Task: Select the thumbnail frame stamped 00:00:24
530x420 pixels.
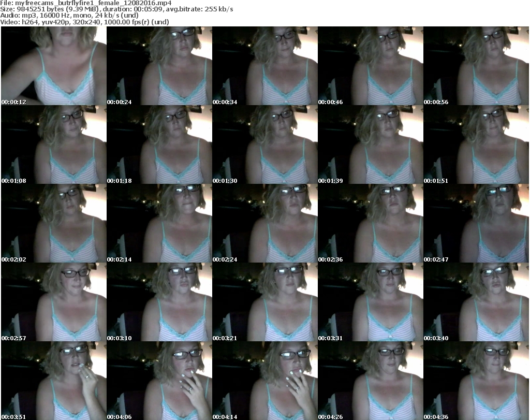Action: tap(159, 66)
